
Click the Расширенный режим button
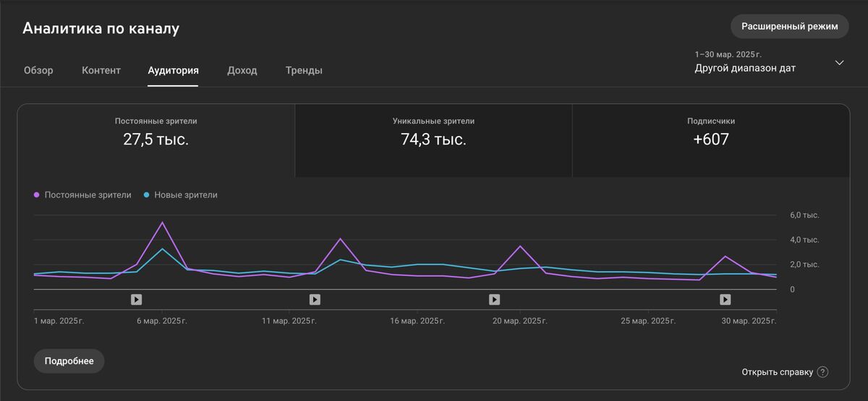789,26
